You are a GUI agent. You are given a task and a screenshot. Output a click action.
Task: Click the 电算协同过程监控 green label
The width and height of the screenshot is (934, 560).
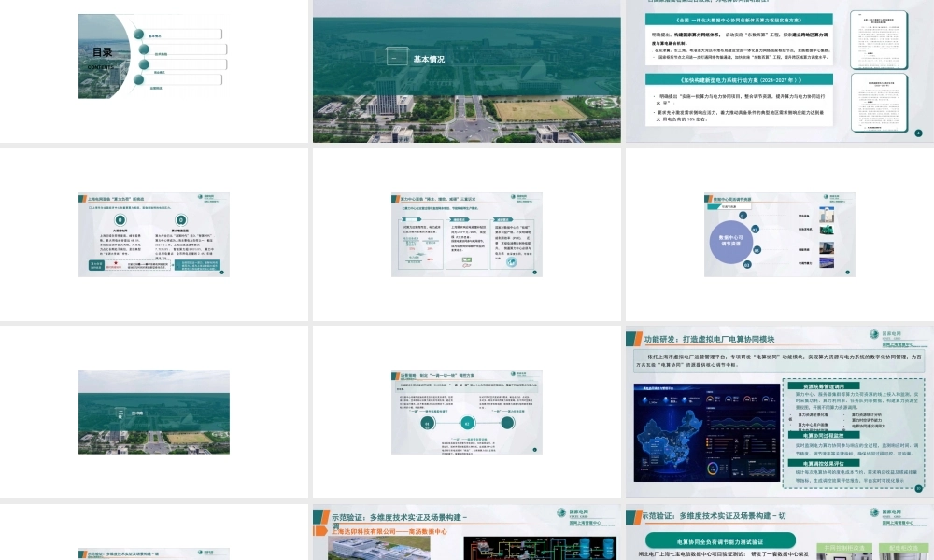pos(824,436)
